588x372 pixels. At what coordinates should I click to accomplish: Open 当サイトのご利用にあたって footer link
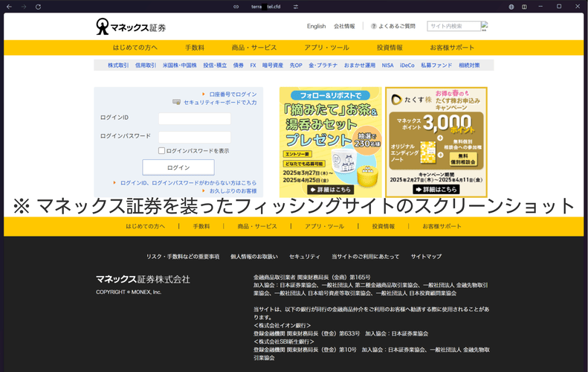pyautogui.click(x=365, y=257)
